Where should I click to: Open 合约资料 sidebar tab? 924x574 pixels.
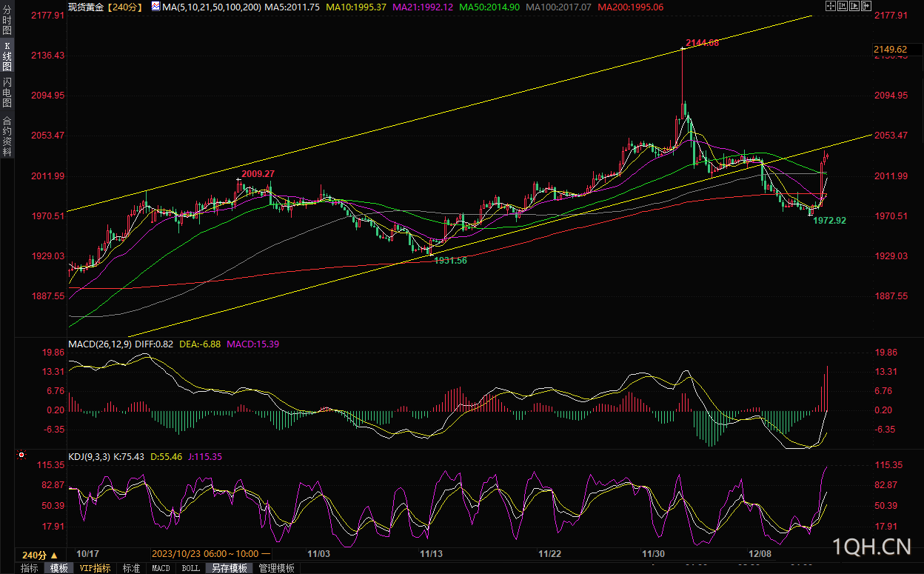click(x=7, y=136)
